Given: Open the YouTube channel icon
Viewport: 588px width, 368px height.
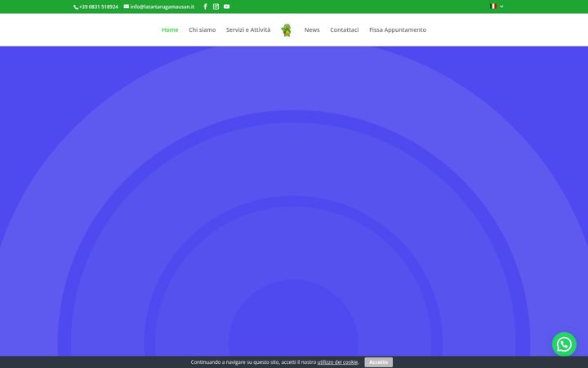Looking at the screenshot, I should (x=226, y=7).
